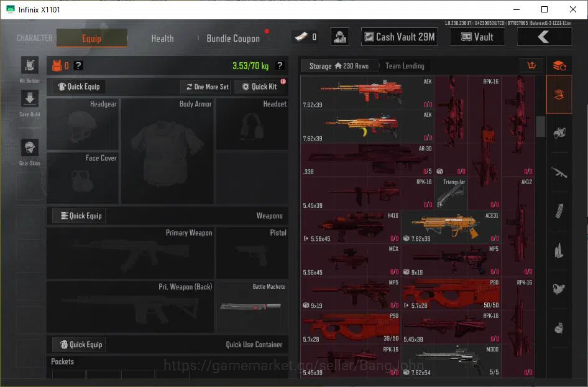Open the Kit Builder icon
This screenshot has height=387, width=588.
[30, 66]
